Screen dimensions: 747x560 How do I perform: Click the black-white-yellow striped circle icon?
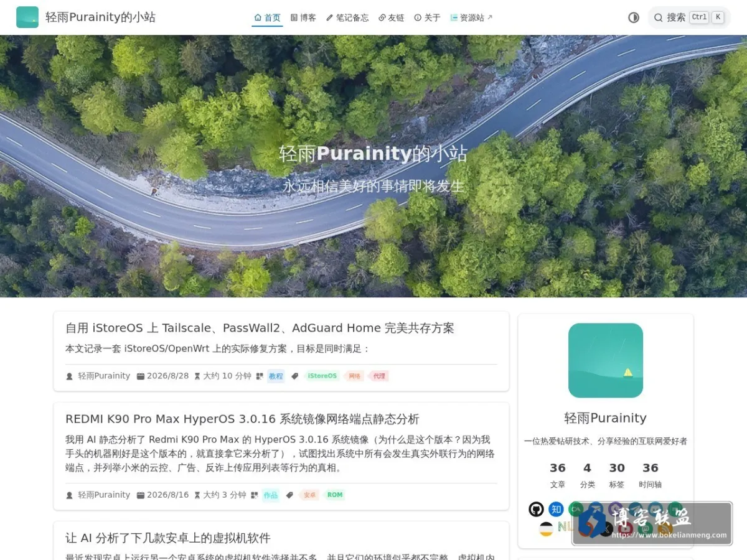click(546, 529)
